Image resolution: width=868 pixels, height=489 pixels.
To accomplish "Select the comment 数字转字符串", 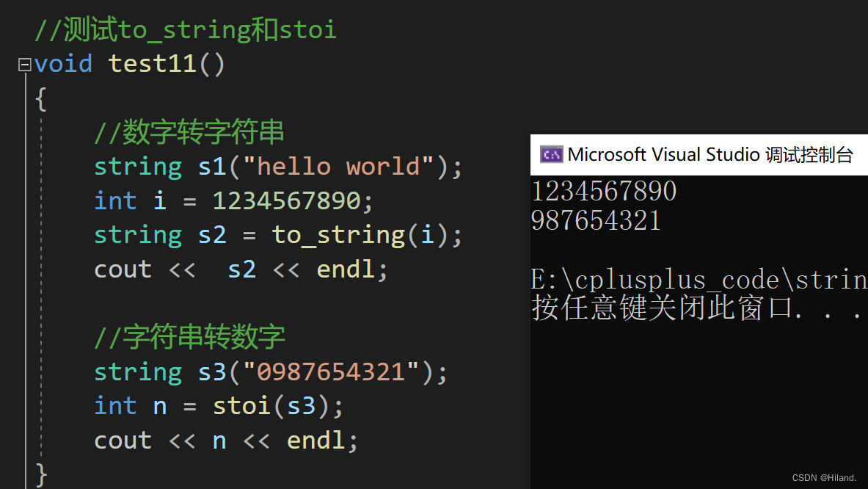I will 188,132.
